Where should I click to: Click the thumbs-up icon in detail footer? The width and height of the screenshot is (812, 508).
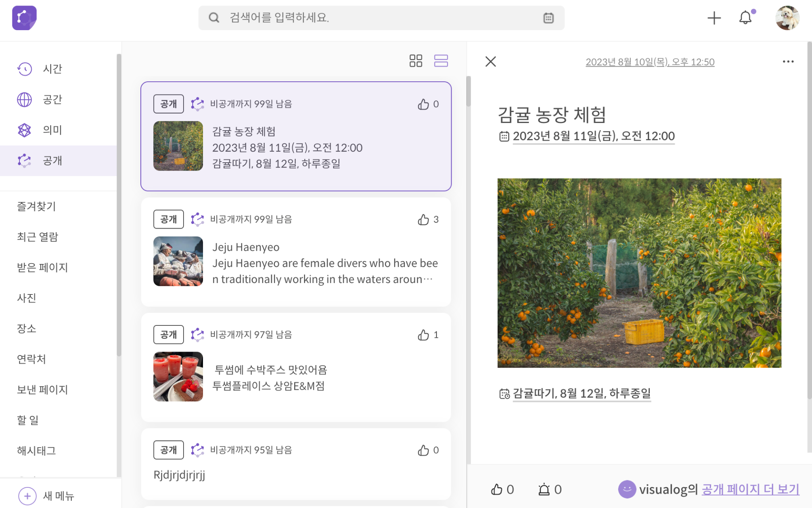(x=496, y=489)
